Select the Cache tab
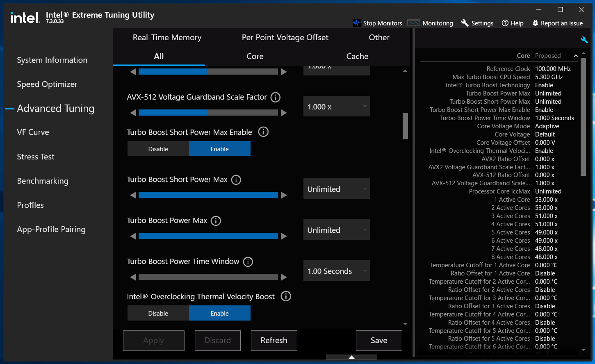The width and height of the screenshot is (595, 364). pos(357,56)
